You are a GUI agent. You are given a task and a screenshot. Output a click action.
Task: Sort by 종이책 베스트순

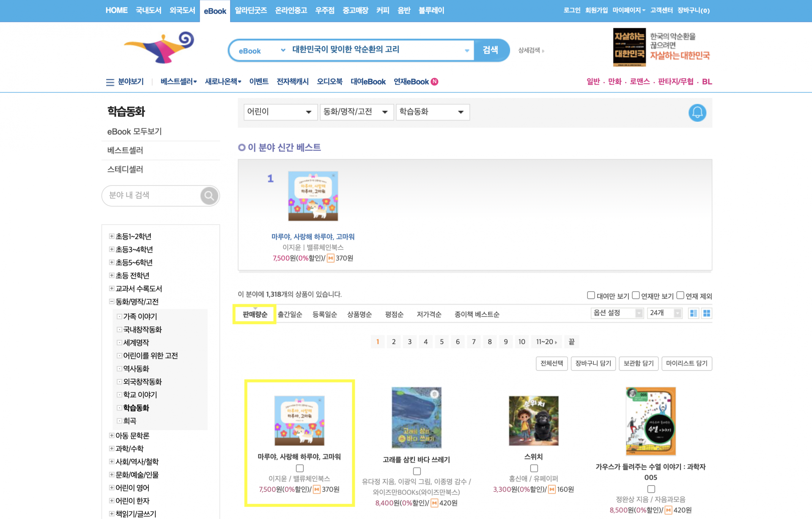pyautogui.click(x=477, y=314)
